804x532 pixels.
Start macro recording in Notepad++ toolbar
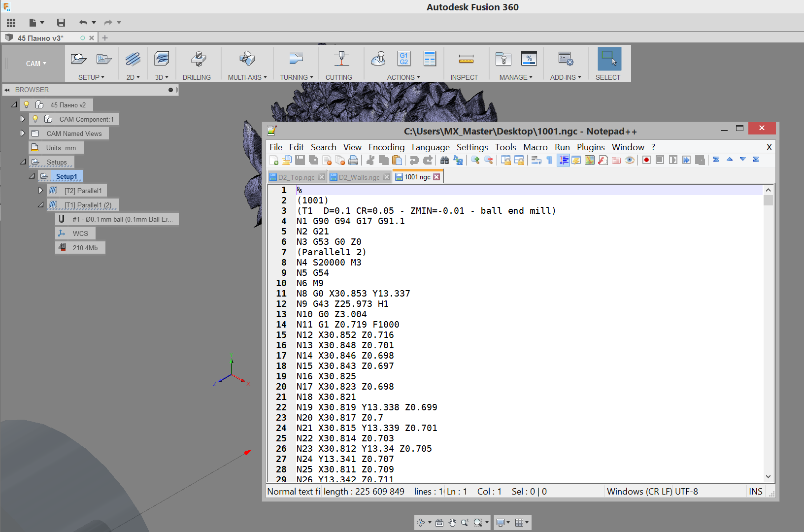pos(646,160)
